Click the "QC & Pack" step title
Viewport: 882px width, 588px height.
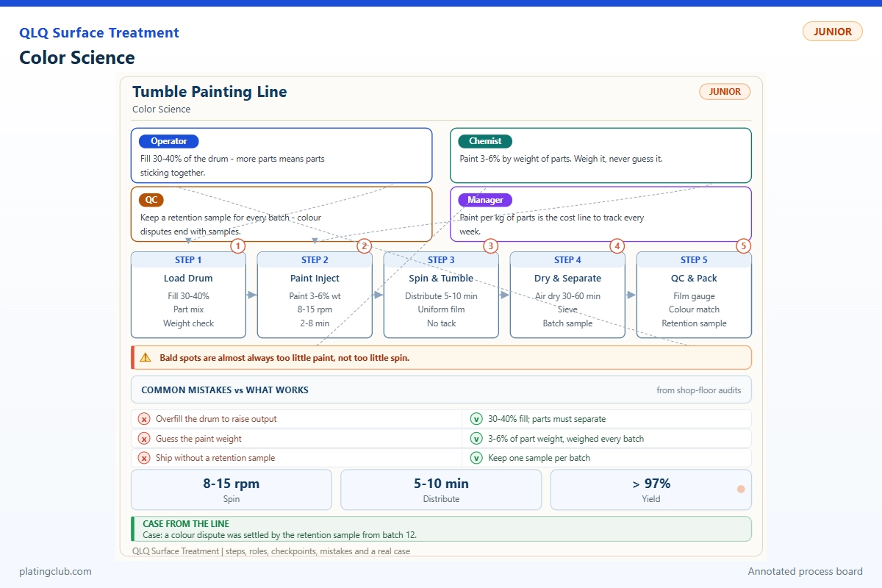click(x=694, y=279)
